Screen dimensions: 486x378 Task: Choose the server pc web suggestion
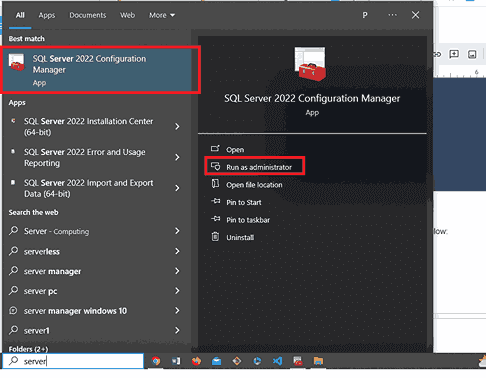40,291
